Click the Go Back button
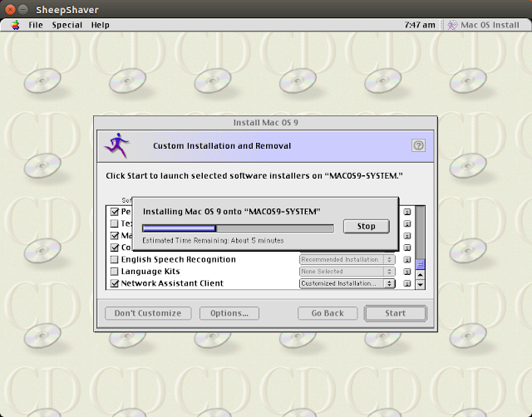The width and height of the screenshot is (532, 417). 328,313
